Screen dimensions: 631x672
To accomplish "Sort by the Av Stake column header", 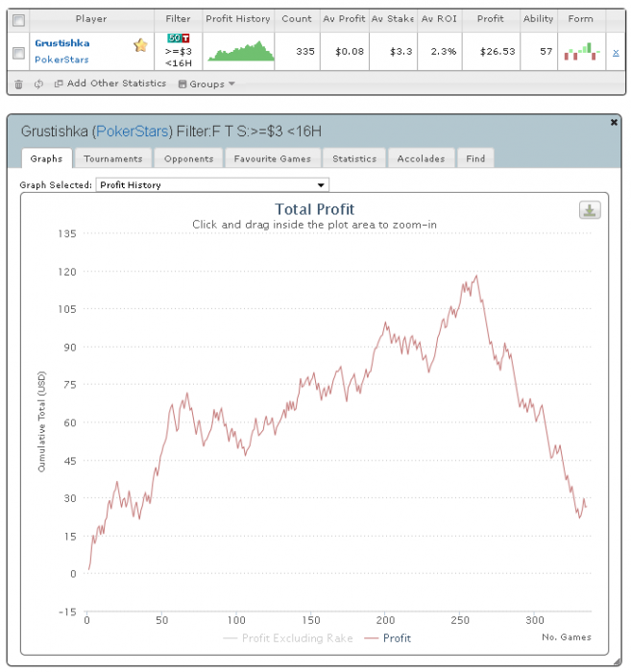I will (x=393, y=19).
